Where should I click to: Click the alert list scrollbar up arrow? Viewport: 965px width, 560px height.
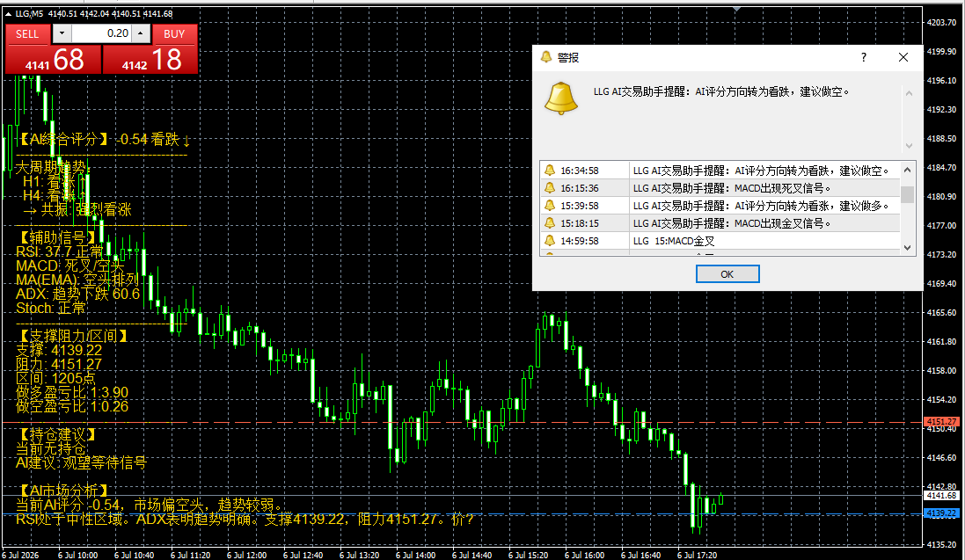point(907,169)
